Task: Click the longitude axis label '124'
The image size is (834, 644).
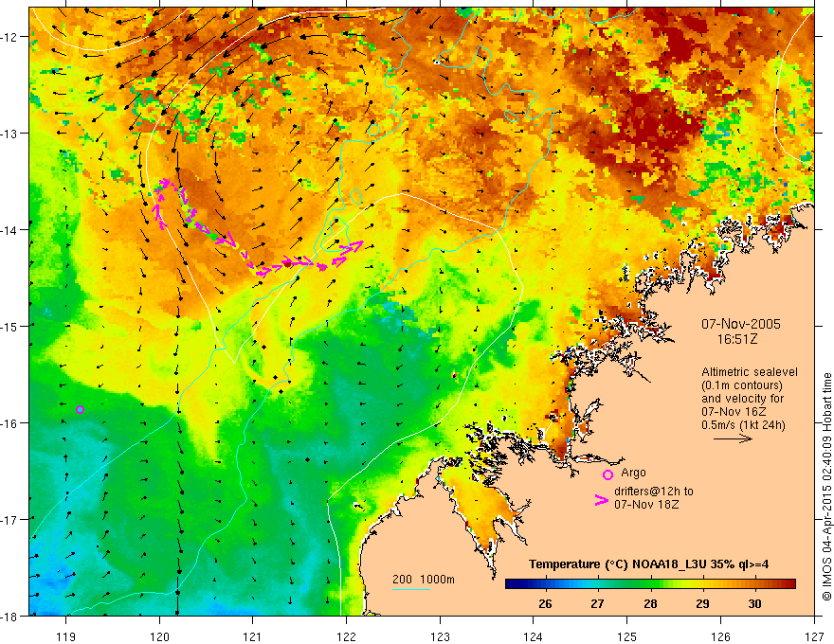Action: pyautogui.click(x=534, y=636)
